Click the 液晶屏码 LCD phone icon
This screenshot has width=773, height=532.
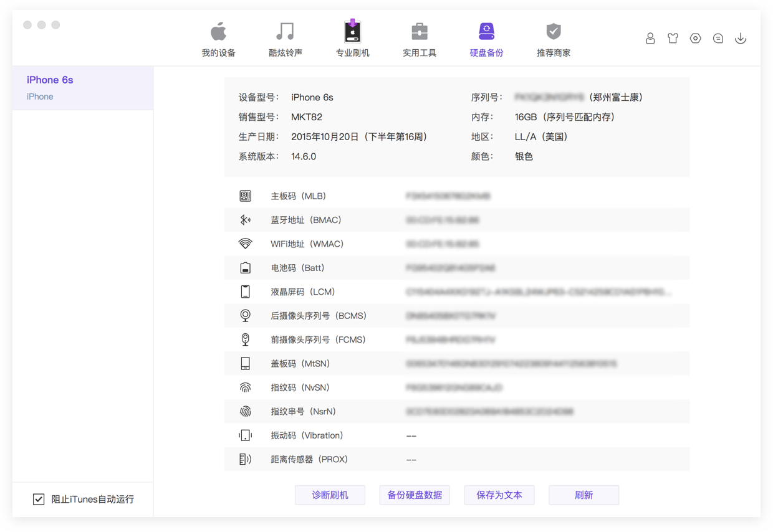246,292
